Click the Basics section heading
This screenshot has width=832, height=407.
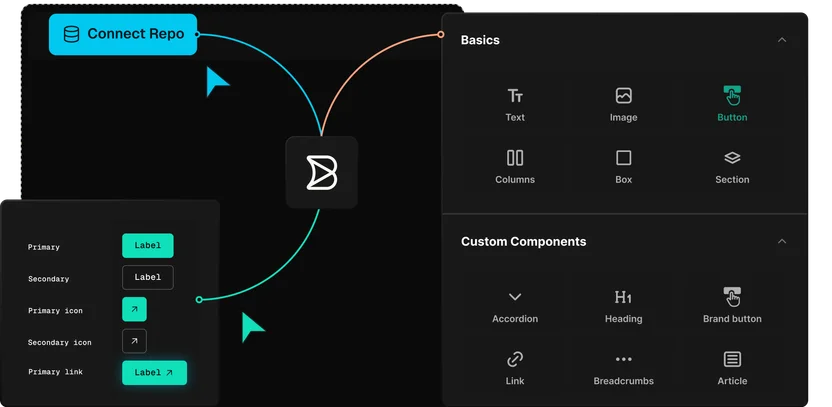(480, 40)
